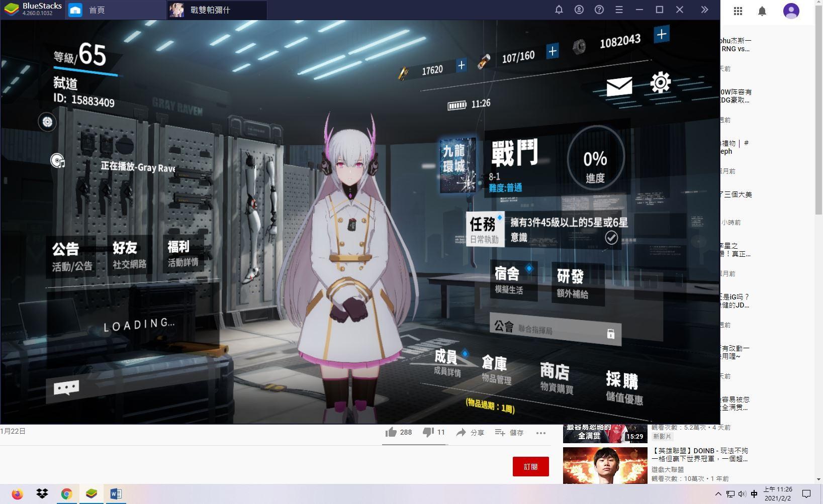Open the 遊戲大聯盟 channel link

coord(667,469)
